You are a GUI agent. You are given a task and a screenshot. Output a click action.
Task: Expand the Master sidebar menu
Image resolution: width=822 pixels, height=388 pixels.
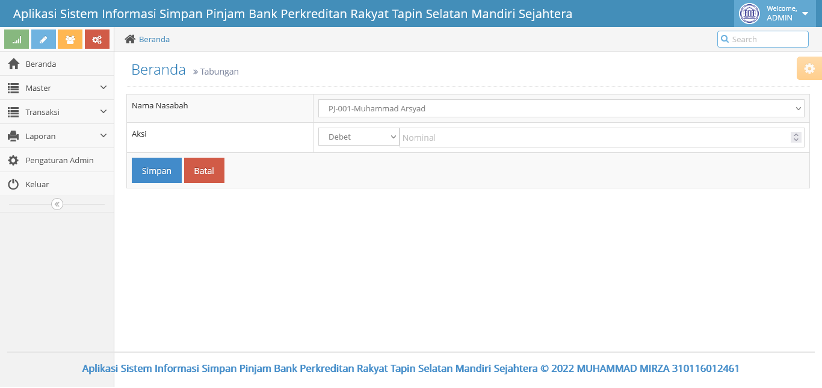[x=57, y=88]
